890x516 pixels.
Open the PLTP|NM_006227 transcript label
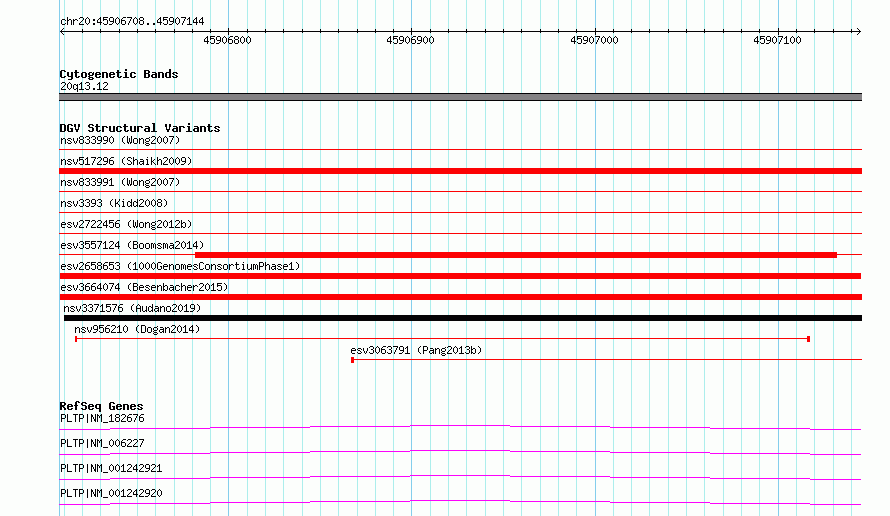pyautogui.click(x=102, y=443)
